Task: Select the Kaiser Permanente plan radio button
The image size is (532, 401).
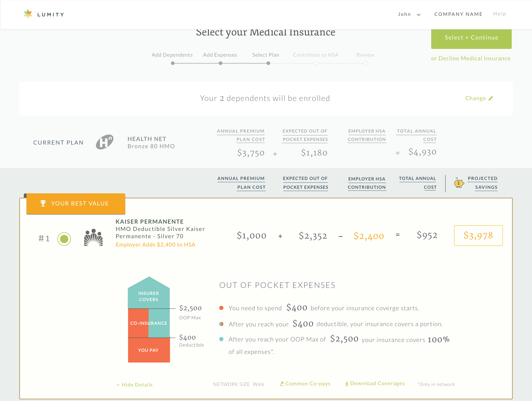Action: coord(64,239)
